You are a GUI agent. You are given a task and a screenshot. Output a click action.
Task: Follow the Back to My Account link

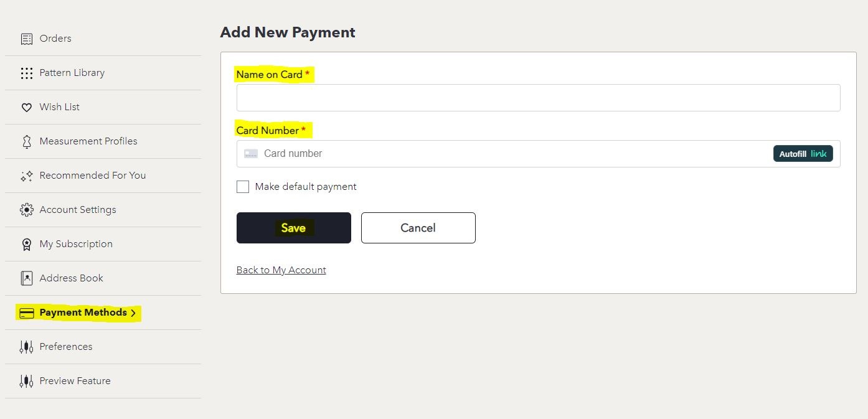(x=281, y=270)
